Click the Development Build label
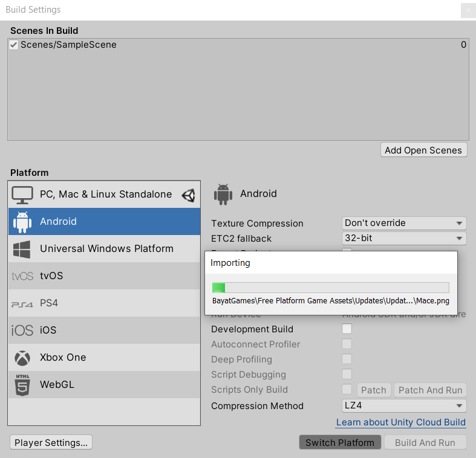The width and height of the screenshot is (476, 458). 252,329
